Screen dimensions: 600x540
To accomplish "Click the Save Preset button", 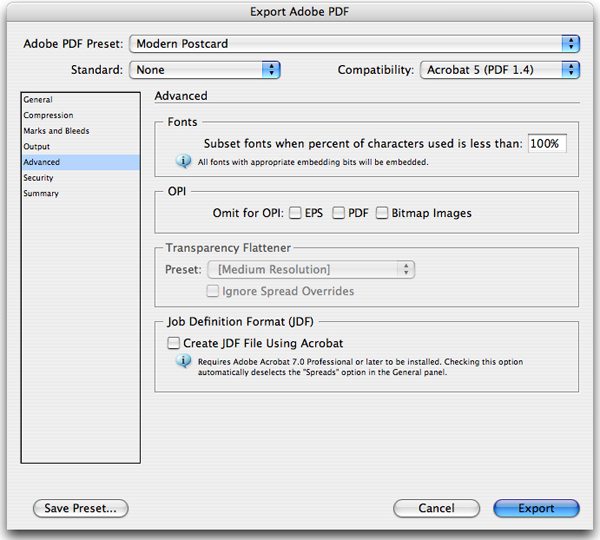I will pyautogui.click(x=80, y=508).
